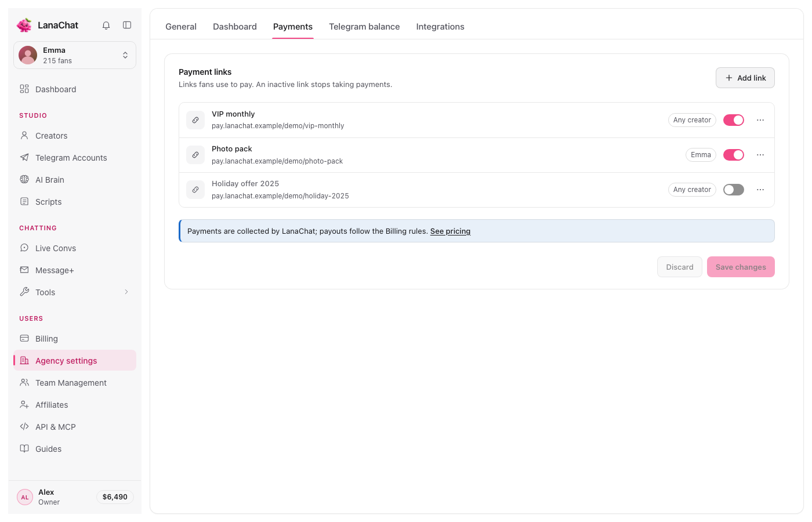Open Live Convs
The width and height of the screenshot is (812, 522).
tap(75, 248)
